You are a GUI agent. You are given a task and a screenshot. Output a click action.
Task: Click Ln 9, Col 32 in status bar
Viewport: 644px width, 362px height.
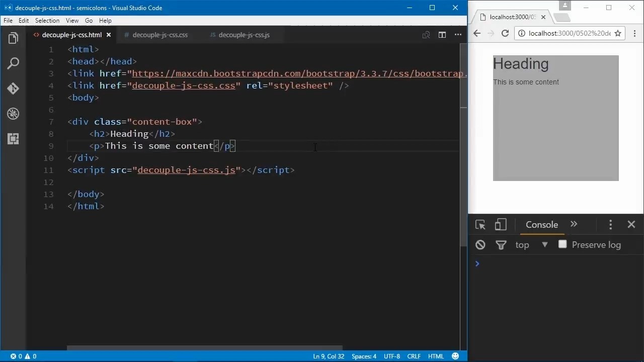[x=329, y=356]
